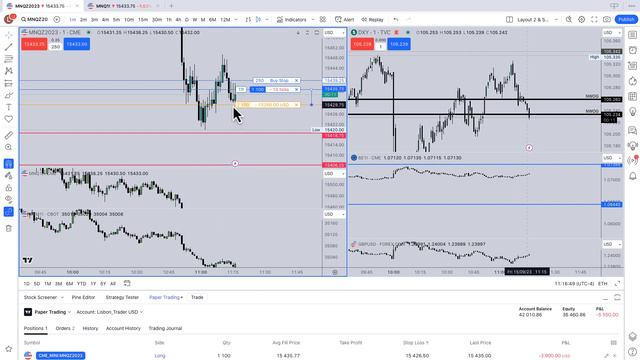Screen dimensions: 640x360
Task: Switch to the 5m timeframe
Action: (x=116, y=20)
